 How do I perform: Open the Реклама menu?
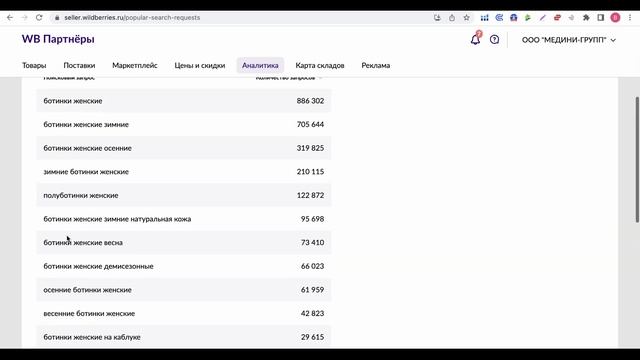pos(376,65)
